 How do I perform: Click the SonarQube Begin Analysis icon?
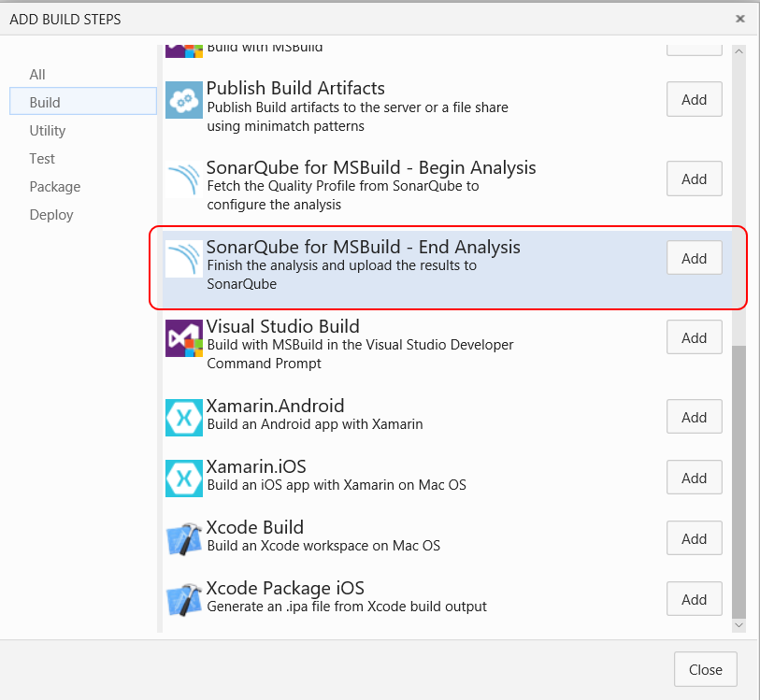184,179
